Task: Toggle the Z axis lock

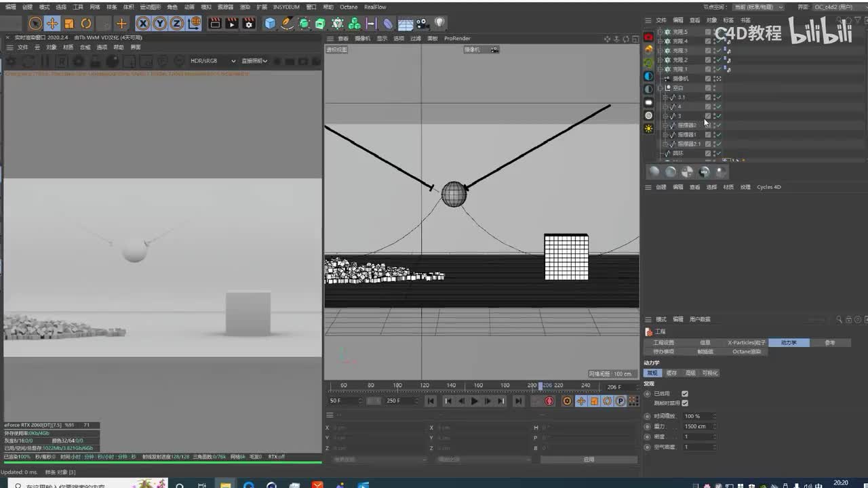Action: click(176, 24)
